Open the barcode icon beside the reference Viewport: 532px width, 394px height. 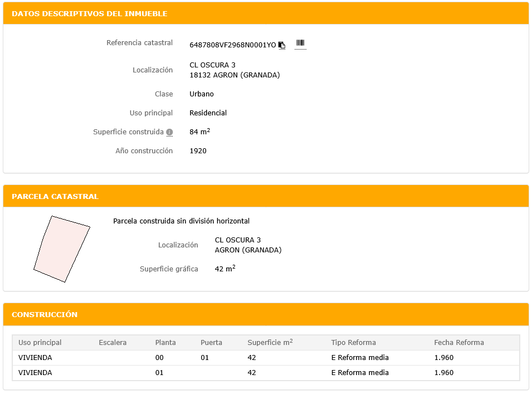pos(300,43)
